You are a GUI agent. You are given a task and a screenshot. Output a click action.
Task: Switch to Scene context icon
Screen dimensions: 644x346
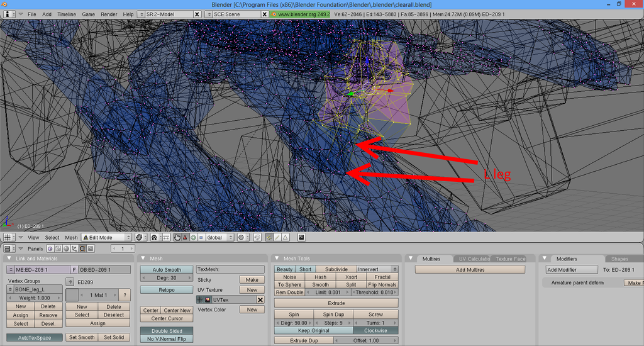click(91, 248)
